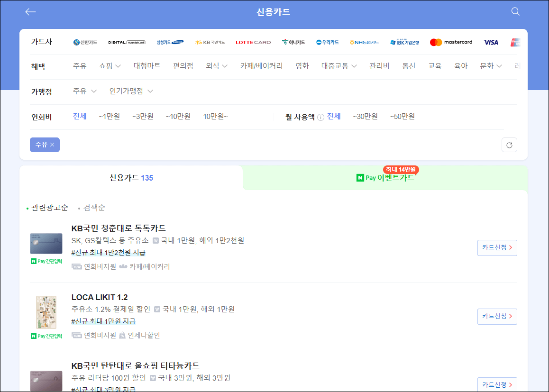Filter by NH Nonghyup Card logo
Viewport: 549px width, 392px height.
click(x=365, y=42)
